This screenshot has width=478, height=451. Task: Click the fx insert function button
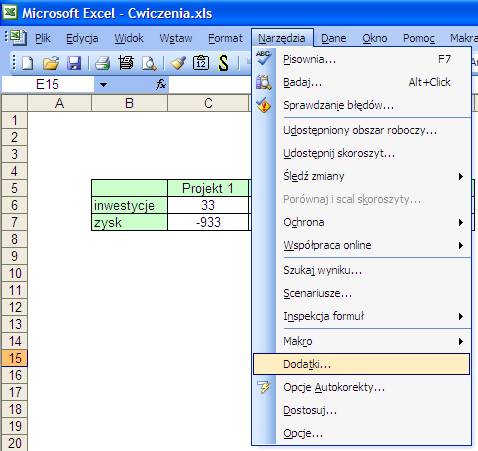pyautogui.click(x=161, y=84)
